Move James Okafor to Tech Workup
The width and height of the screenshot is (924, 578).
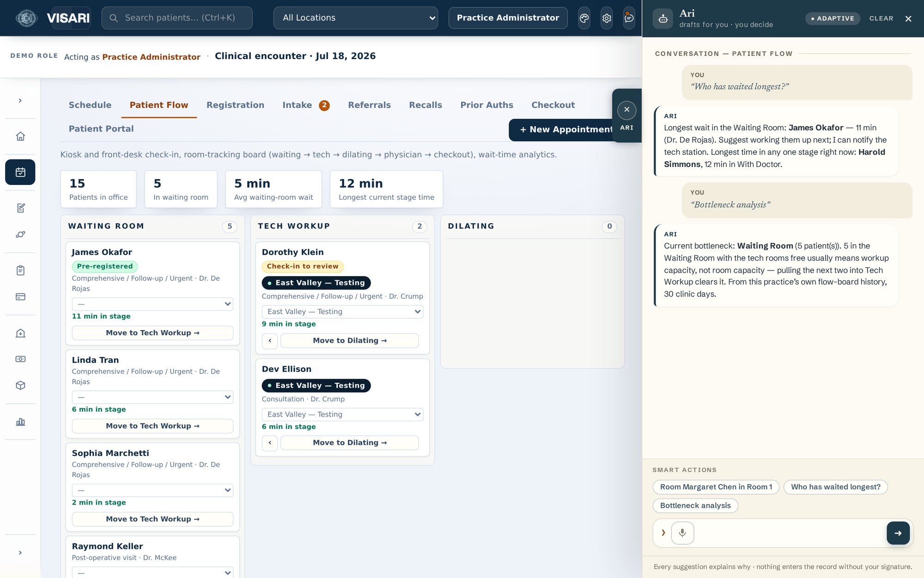click(152, 333)
